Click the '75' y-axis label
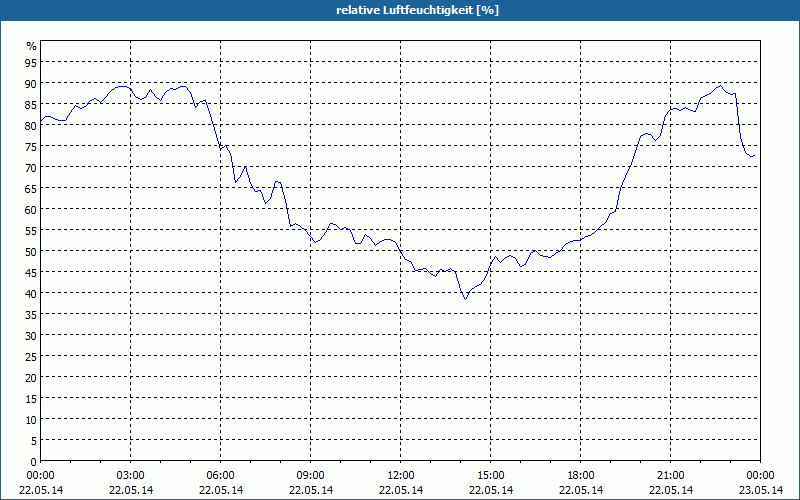 click(x=31, y=146)
